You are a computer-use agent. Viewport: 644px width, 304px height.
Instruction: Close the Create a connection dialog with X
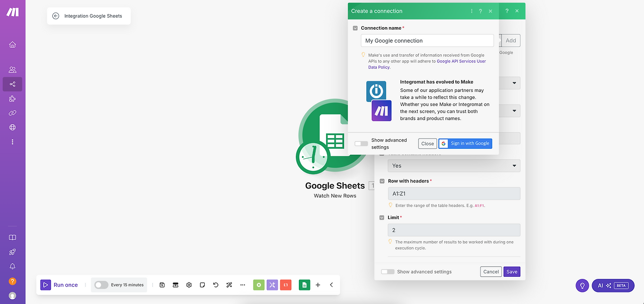tap(491, 11)
